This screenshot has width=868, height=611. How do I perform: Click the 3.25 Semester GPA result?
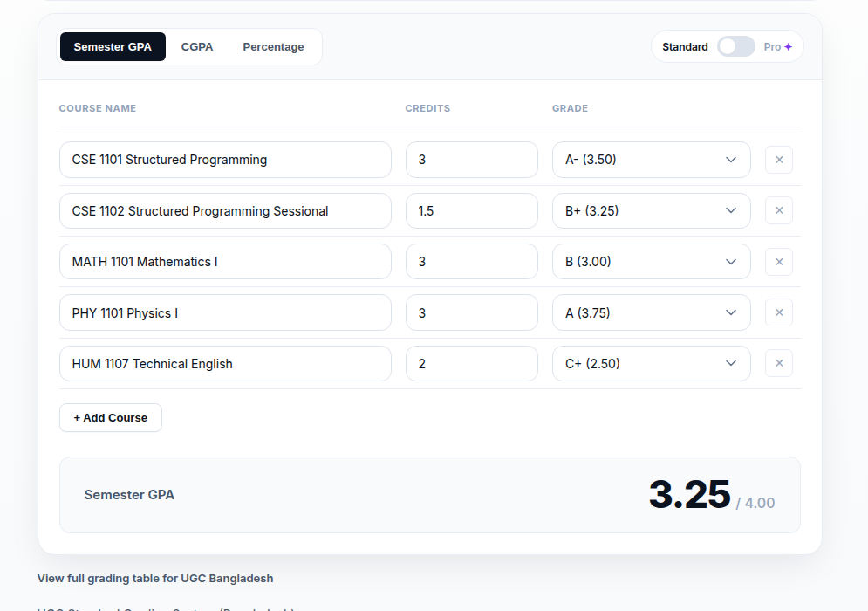(690, 494)
